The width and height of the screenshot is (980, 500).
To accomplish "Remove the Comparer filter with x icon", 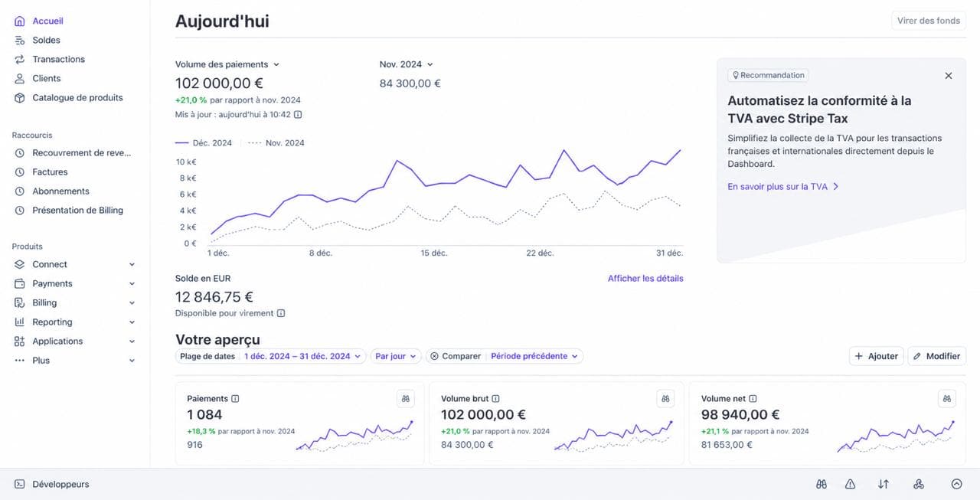I will point(434,356).
